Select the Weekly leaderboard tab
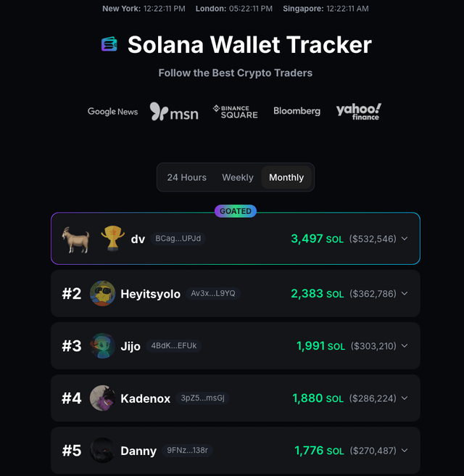 238,178
